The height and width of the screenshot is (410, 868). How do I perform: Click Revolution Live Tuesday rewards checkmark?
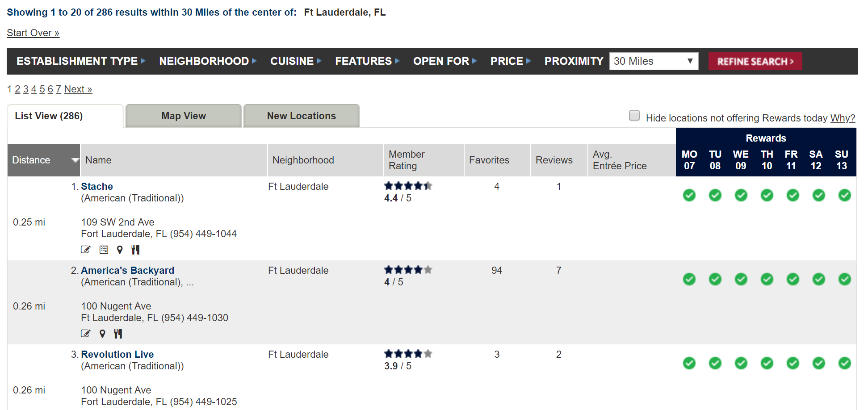715,363
